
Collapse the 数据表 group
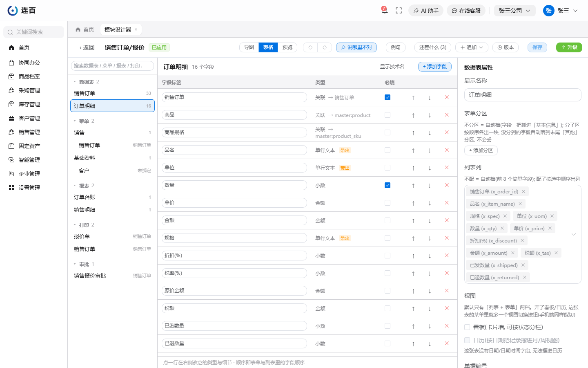coord(75,82)
